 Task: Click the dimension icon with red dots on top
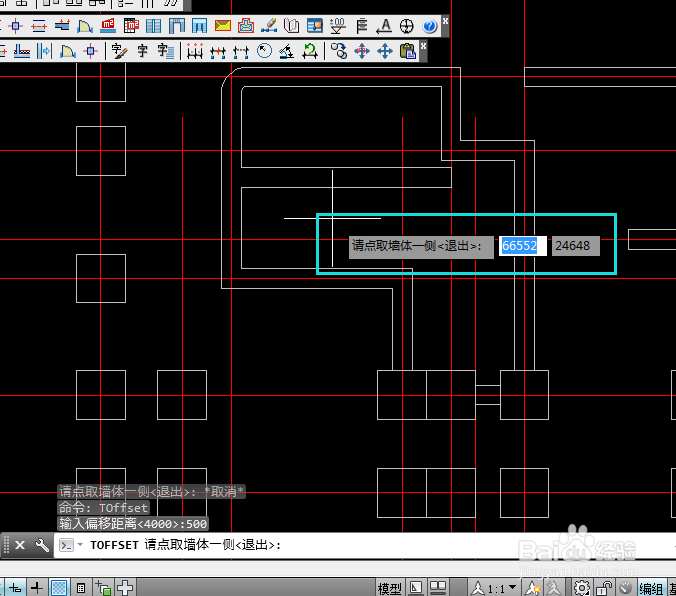[x=195, y=51]
